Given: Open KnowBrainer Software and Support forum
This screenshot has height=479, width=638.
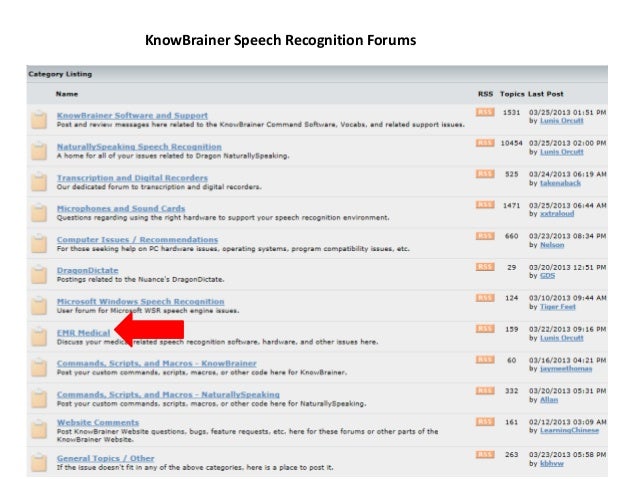Looking at the screenshot, I should 132,116.
